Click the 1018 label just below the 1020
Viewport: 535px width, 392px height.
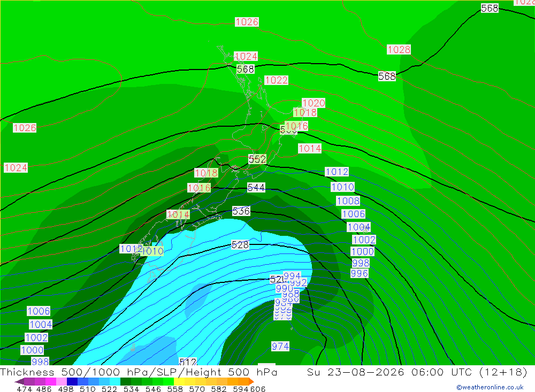pos(305,113)
